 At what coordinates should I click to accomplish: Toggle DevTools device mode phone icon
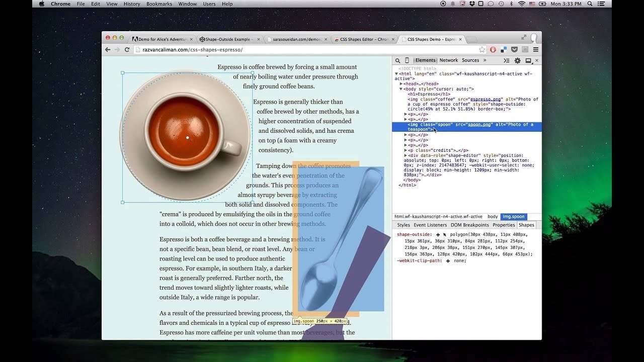pyautogui.click(x=407, y=60)
